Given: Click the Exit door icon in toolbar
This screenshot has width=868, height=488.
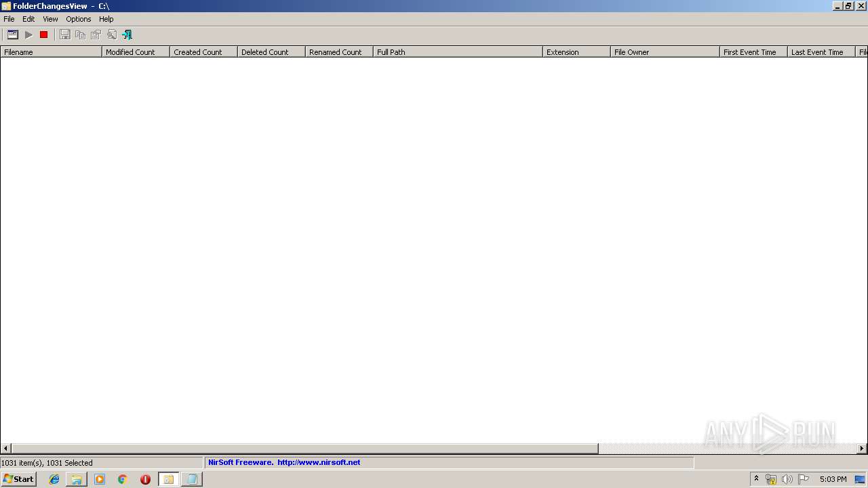Looking at the screenshot, I should (127, 35).
